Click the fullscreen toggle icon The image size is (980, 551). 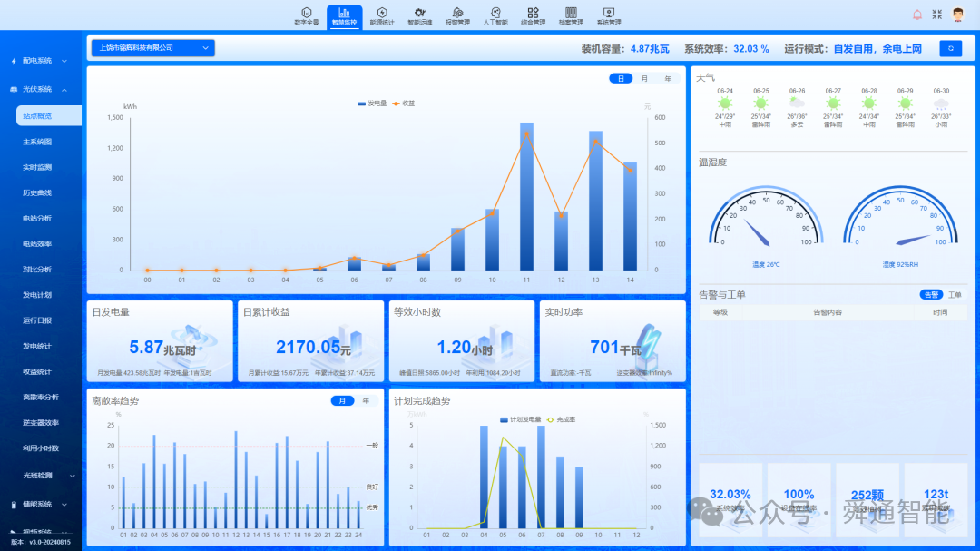(x=936, y=15)
